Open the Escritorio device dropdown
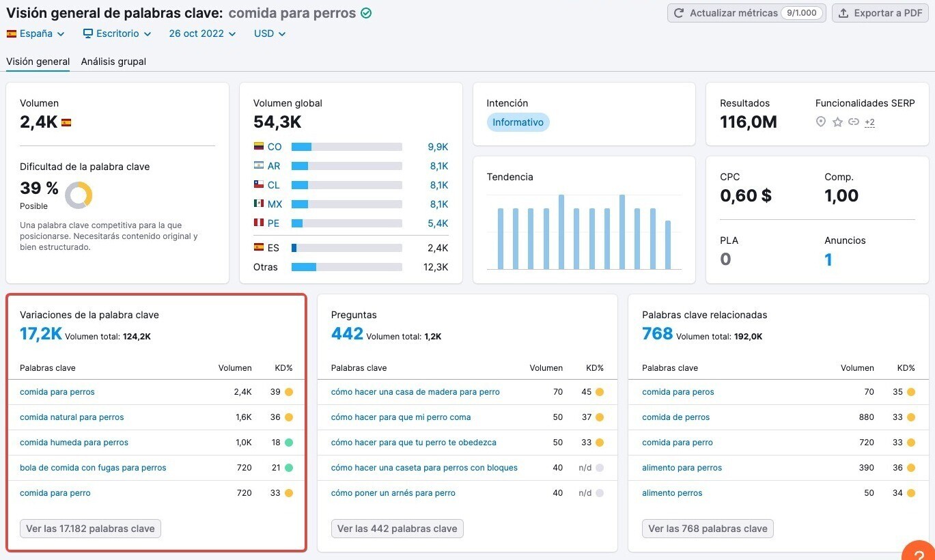 pyautogui.click(x=117, y=33)
